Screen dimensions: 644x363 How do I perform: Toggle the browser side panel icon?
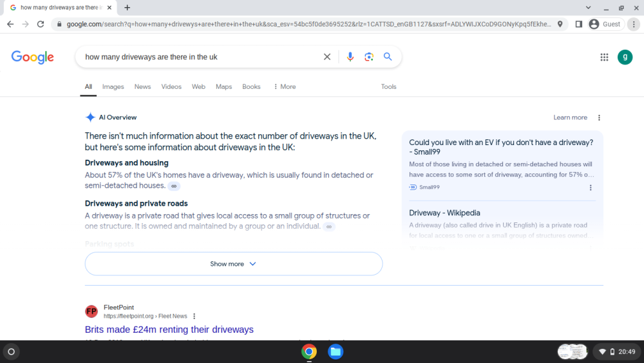(x=579, y=25)
